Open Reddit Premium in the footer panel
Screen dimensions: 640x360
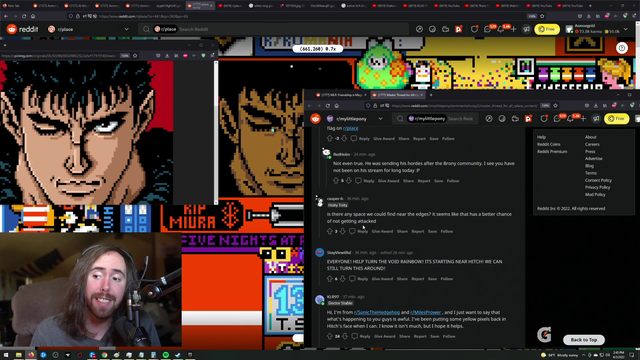click(552, 151)
